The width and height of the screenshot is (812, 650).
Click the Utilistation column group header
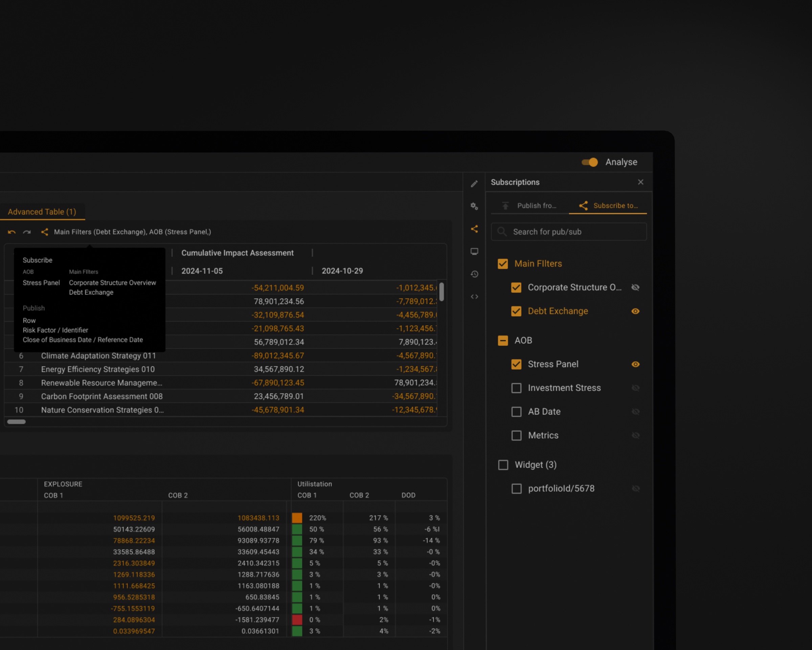tap(314, 484)
